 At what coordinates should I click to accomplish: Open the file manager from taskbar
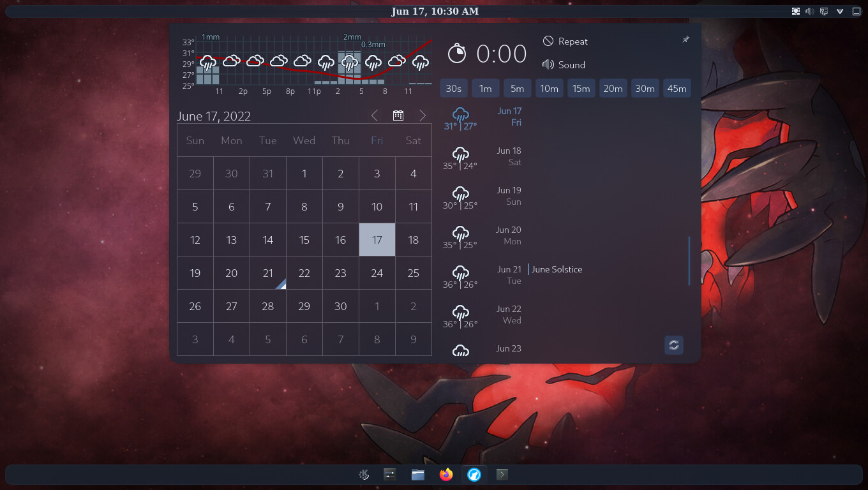[x=418, y=474]
